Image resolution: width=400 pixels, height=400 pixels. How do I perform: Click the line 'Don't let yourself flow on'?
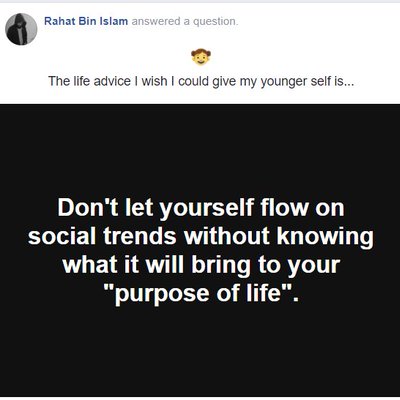[x=201, y=208]
